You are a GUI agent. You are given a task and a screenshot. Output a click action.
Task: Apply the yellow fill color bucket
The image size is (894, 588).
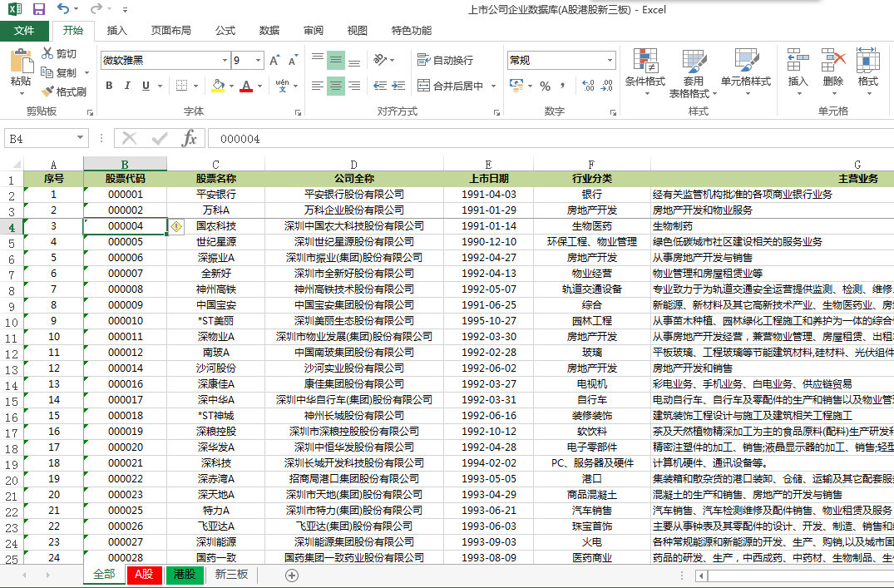[x=218, y=86]
